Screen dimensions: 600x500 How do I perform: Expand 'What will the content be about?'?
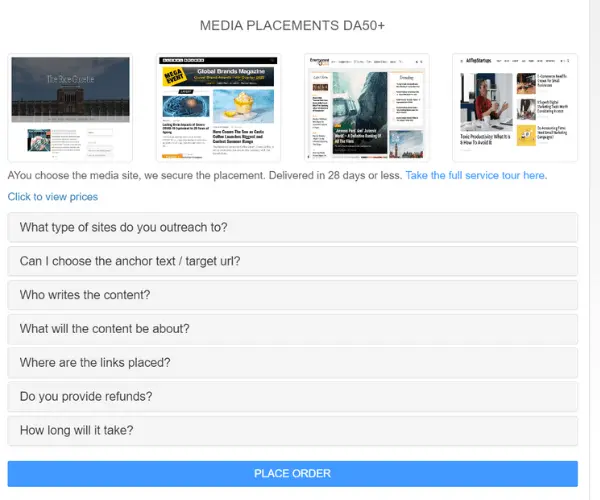[x=292, y=329]
